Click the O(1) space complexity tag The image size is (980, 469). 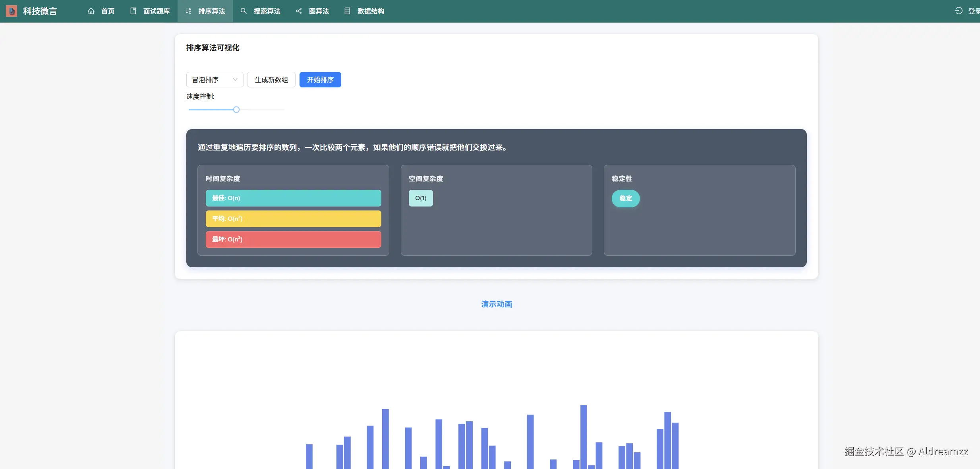421,198
